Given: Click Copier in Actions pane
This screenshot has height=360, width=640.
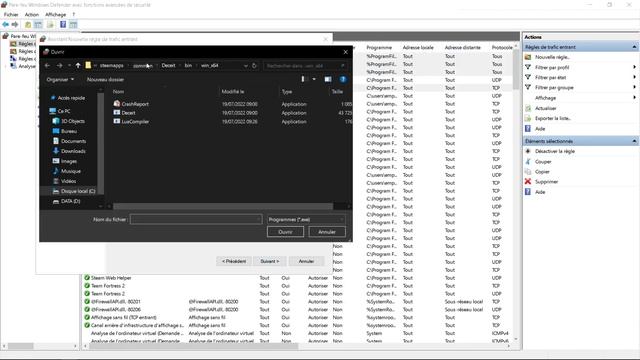Looking at the screenshot, I should tap(542, 172).
